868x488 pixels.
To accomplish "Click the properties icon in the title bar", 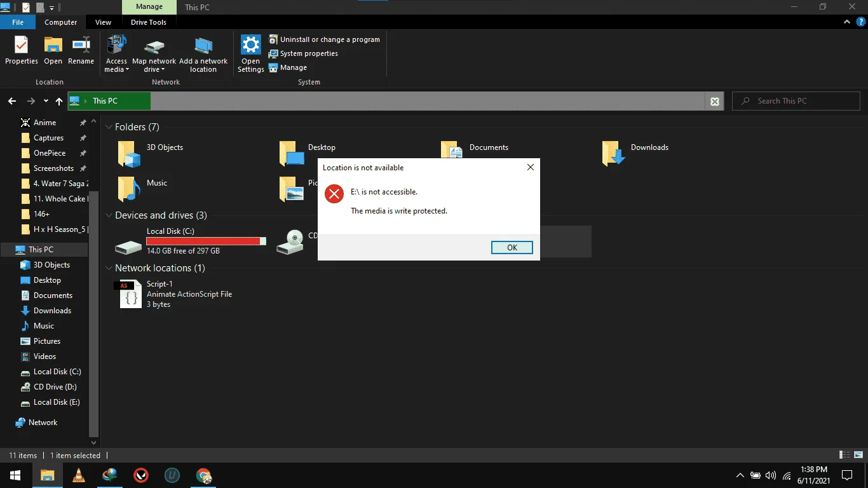I will 25,7.
